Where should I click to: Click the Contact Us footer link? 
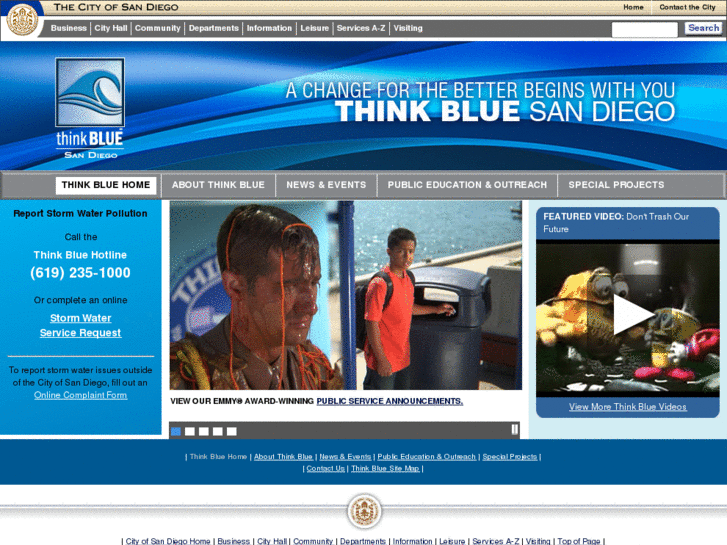pyautogui.click(x=325, y=468)
